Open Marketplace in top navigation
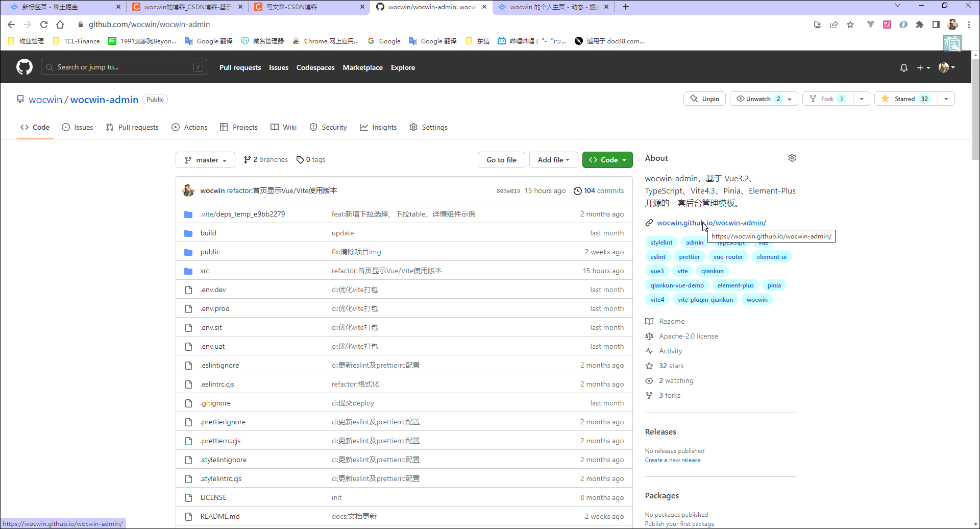Viewport: 980px width, 529px height. pos(363,67)
